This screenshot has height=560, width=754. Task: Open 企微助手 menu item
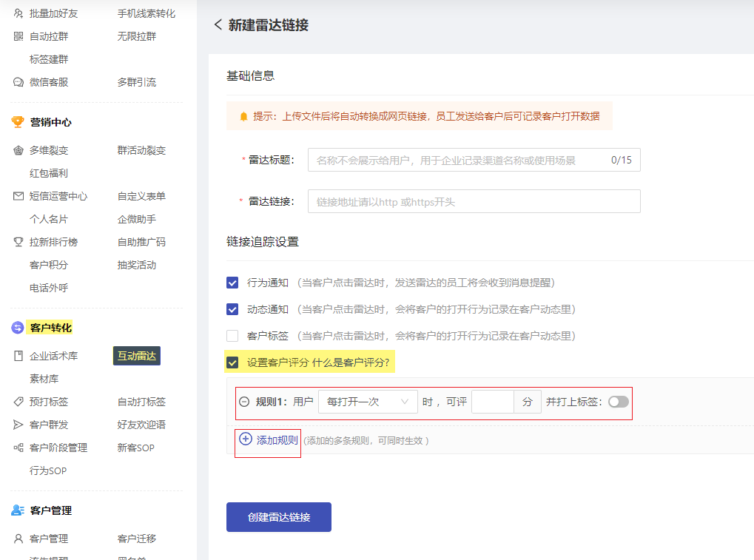[x=137, y=219]
